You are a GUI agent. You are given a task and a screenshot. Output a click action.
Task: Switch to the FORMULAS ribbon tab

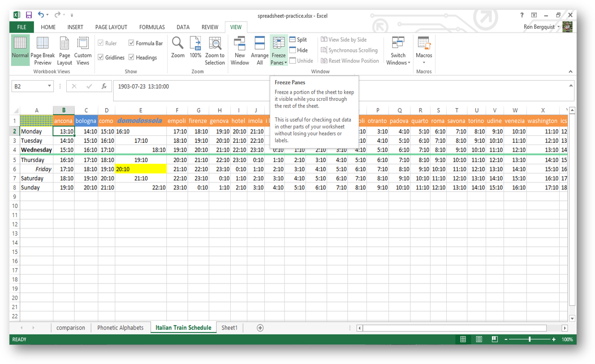[152, 27]
